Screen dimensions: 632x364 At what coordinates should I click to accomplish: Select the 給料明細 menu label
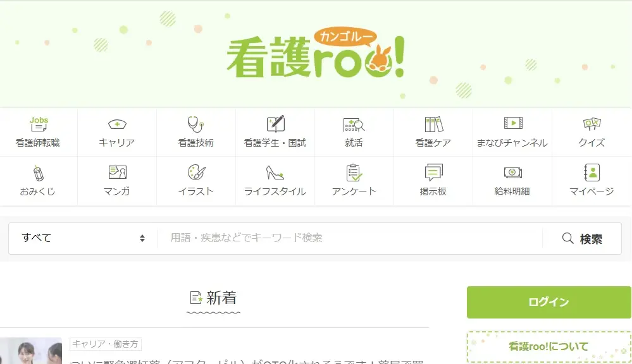click(x=512, y=191)
